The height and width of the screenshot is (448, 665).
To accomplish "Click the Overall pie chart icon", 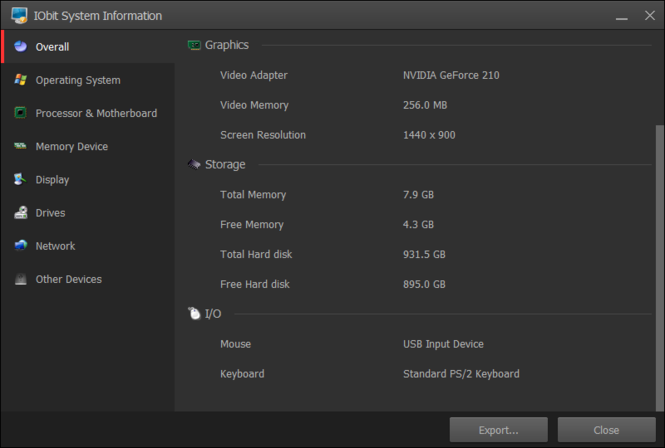I will [20, 46].
